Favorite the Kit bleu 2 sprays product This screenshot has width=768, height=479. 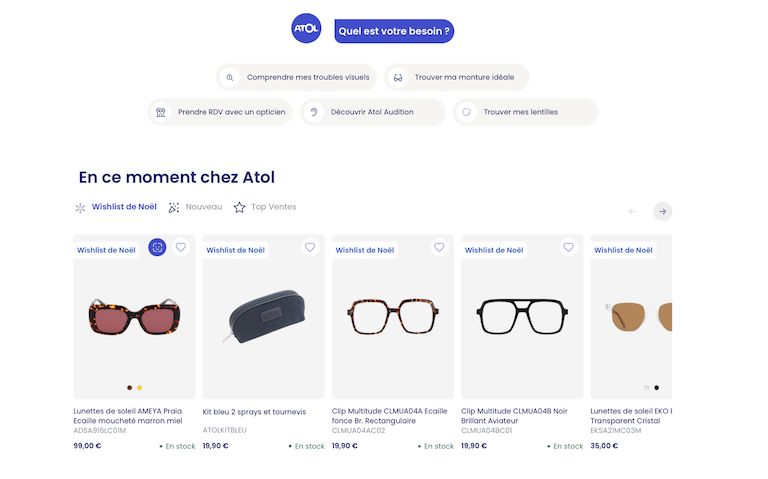pyautogui.click(x=310, y=247)
